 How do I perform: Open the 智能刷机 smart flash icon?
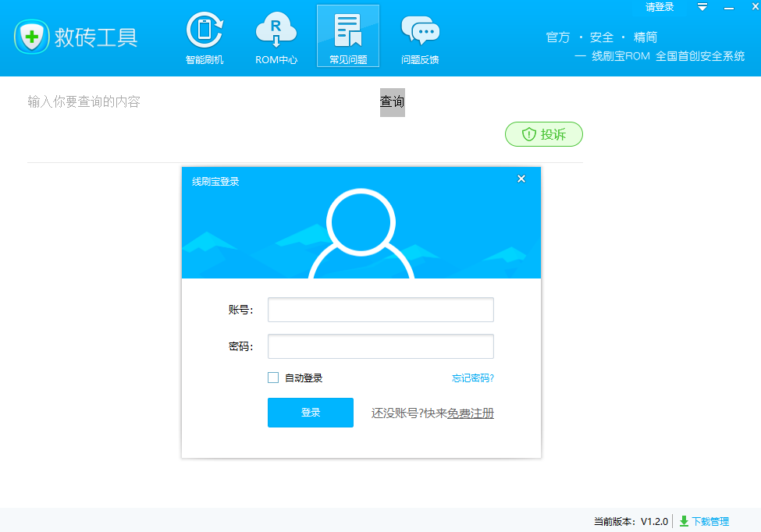(x=204, y=36)
